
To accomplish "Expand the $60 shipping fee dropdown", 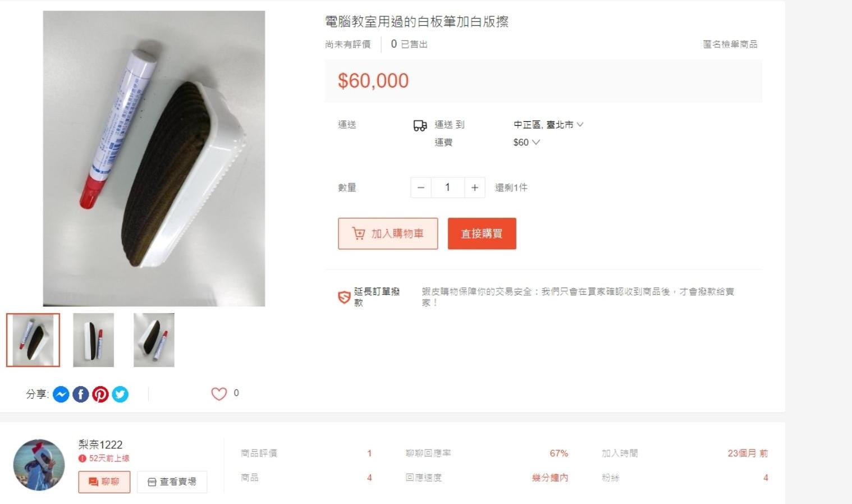I will coord(526,143).
